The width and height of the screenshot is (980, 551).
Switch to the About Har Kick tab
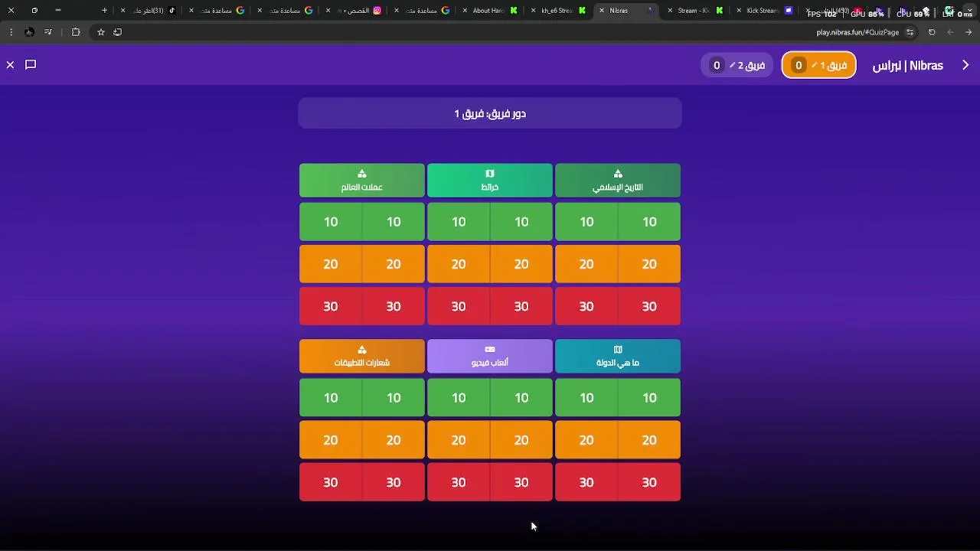tap(490, 11)
